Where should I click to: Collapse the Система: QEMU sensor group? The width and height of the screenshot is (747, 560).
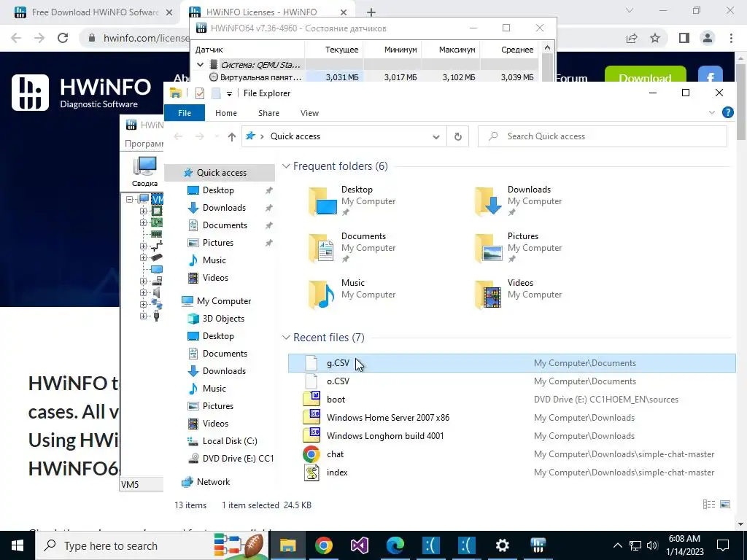pos(200,65)
